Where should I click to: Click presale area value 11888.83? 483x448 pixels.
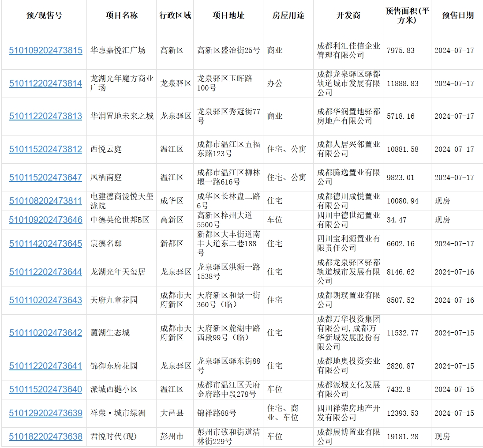pos(403,83)
